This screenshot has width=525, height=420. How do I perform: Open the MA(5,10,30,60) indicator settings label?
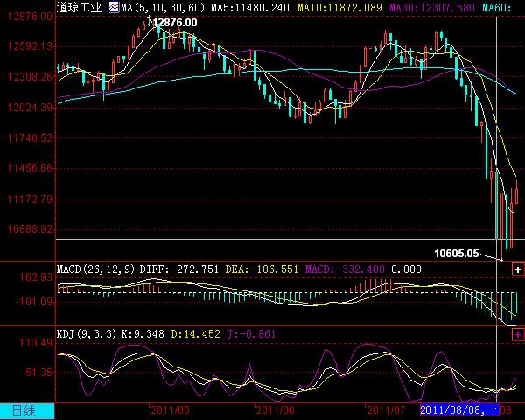point(163,7)
